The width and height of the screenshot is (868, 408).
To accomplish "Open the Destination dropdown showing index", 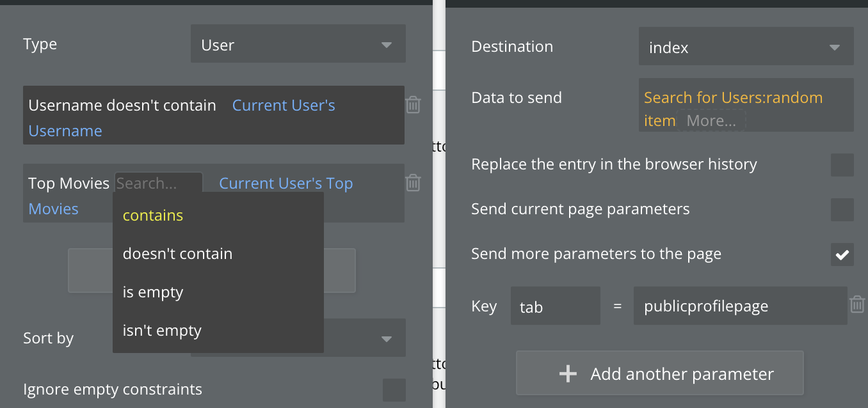I will point(746,47).
